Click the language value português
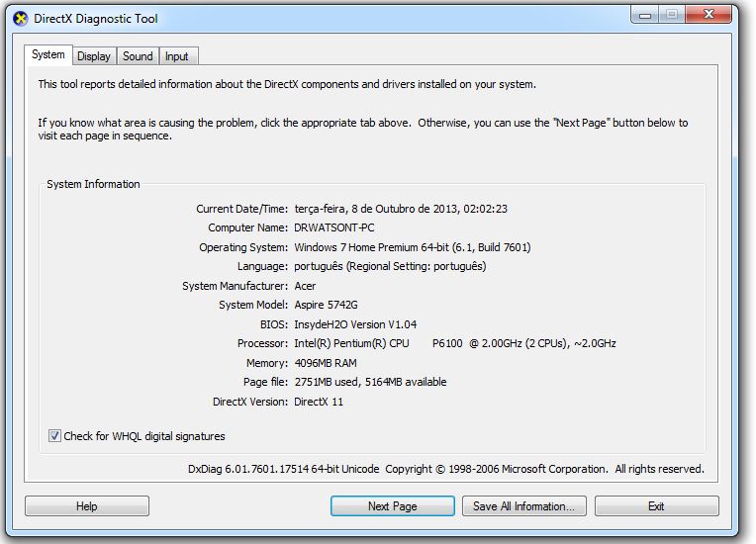Viewport: 756px width, 544px height. (x=390, y=266)
